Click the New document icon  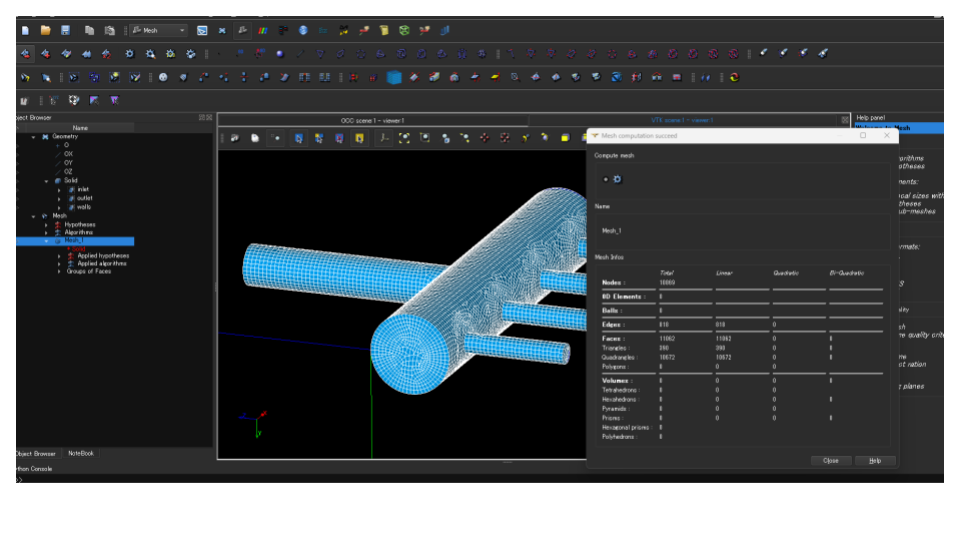point(25,30)
